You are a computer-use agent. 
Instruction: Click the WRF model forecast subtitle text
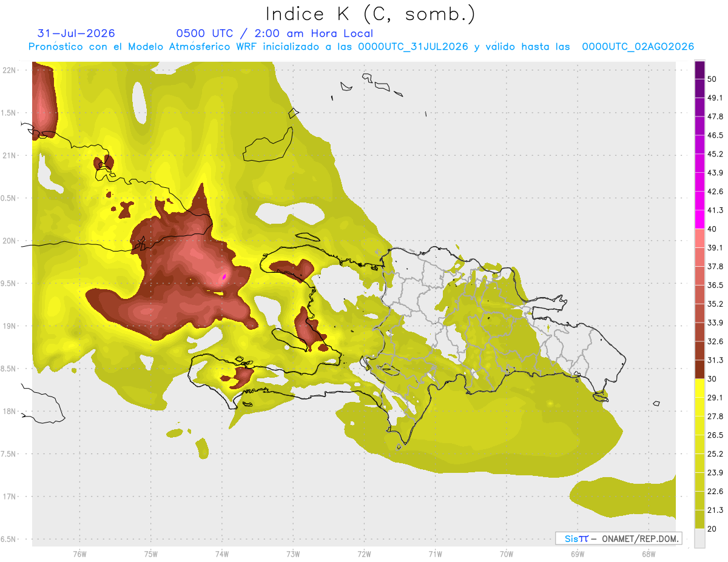click(x=361, y=47)
